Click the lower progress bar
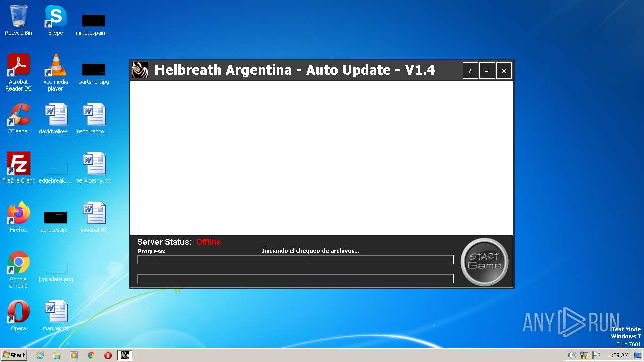 pyautogui.click(x=295, y=279)
